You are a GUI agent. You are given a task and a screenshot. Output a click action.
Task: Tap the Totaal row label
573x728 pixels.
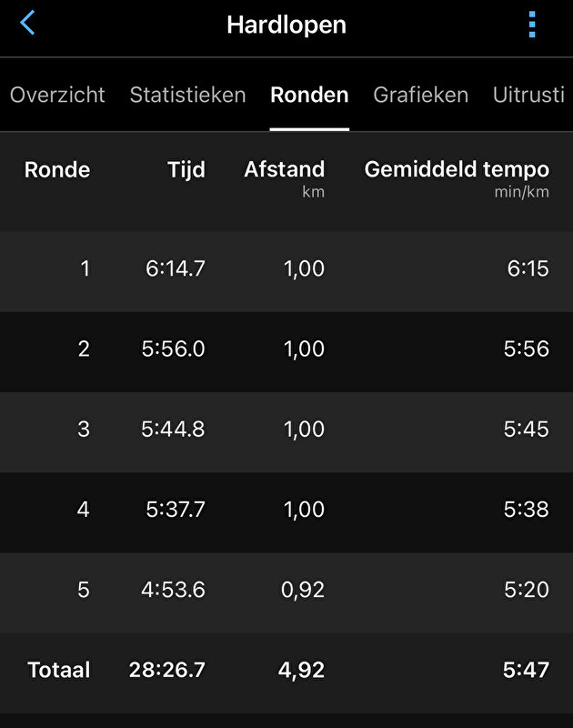[59, 671]
